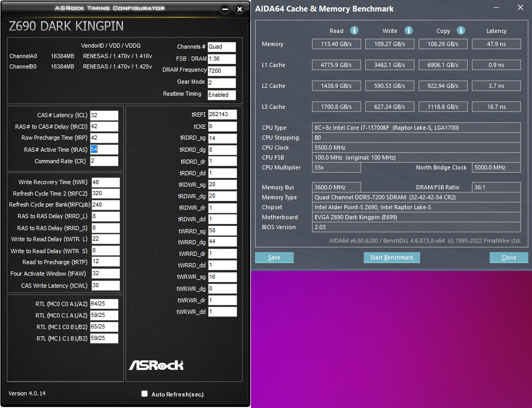Click the L1 Cache Read value 4775.9 GB/s
Viewport: 532px width, 408px height.
click(336, 65)
